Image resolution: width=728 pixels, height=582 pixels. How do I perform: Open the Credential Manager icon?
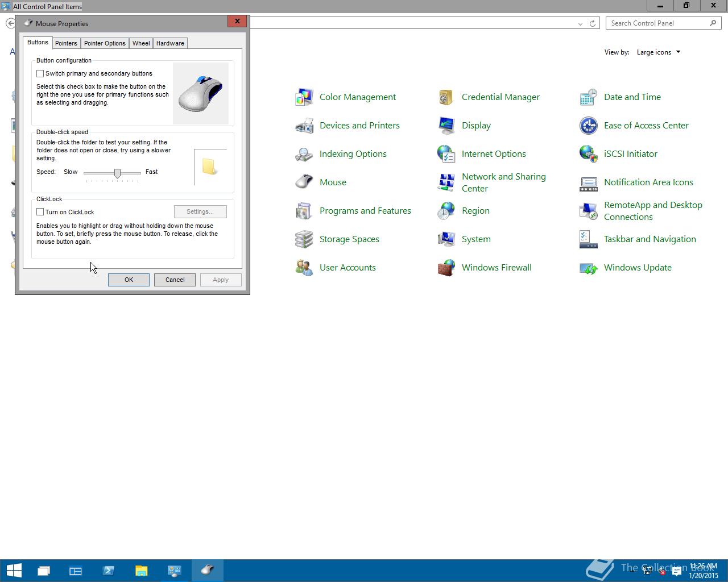pyautogui.click(x=446, y=97)
